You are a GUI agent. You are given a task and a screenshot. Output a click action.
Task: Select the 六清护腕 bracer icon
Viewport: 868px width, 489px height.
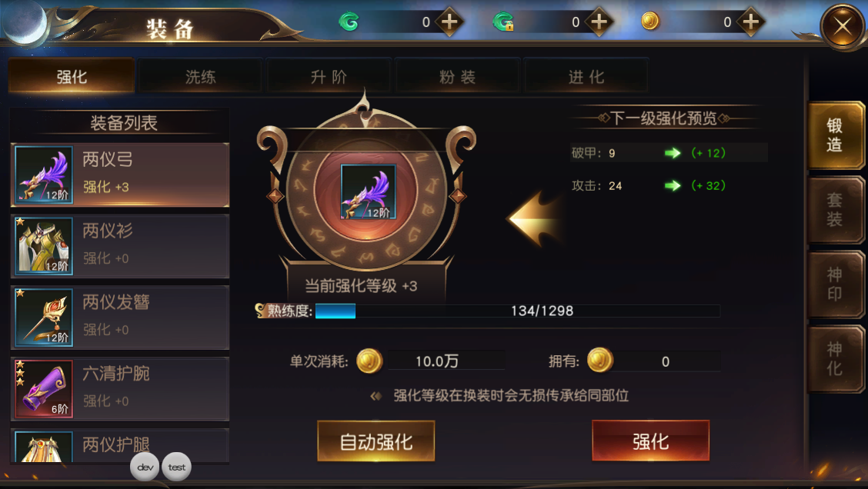tap(44, 389)
